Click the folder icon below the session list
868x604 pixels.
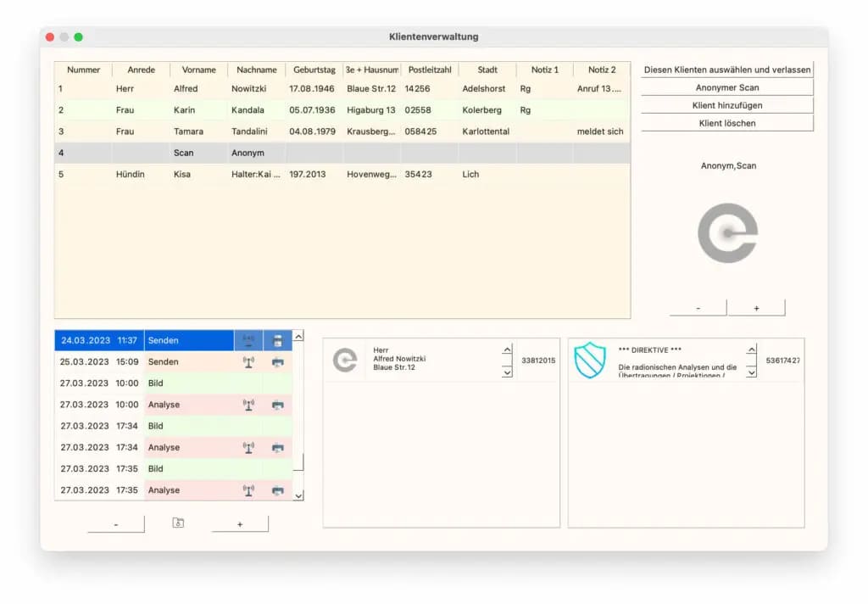pyautogui.click(x=178, y=523)
